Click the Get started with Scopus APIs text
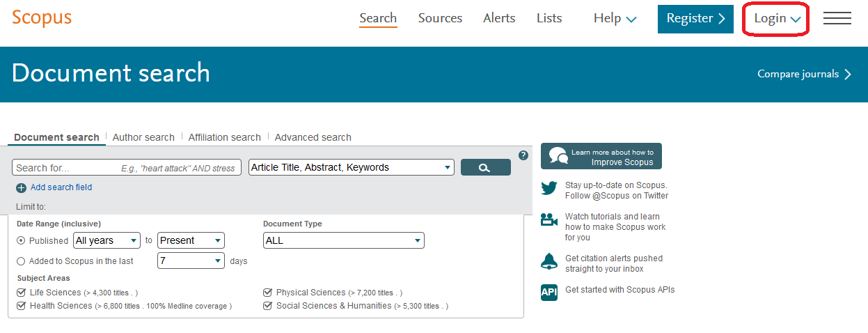Image resolution: width=868 pixels, height=333 pixels. pyautogui.click(x=620, y=290)
